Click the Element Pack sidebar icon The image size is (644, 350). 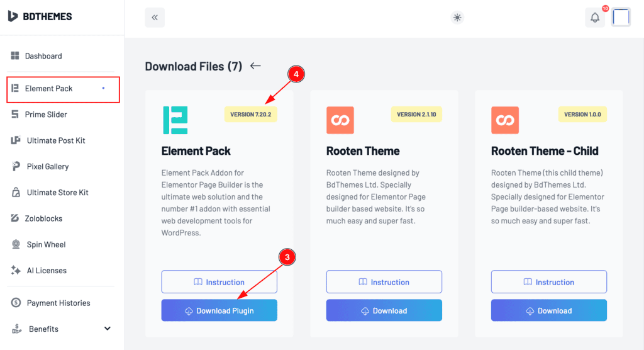pos(15,88)
